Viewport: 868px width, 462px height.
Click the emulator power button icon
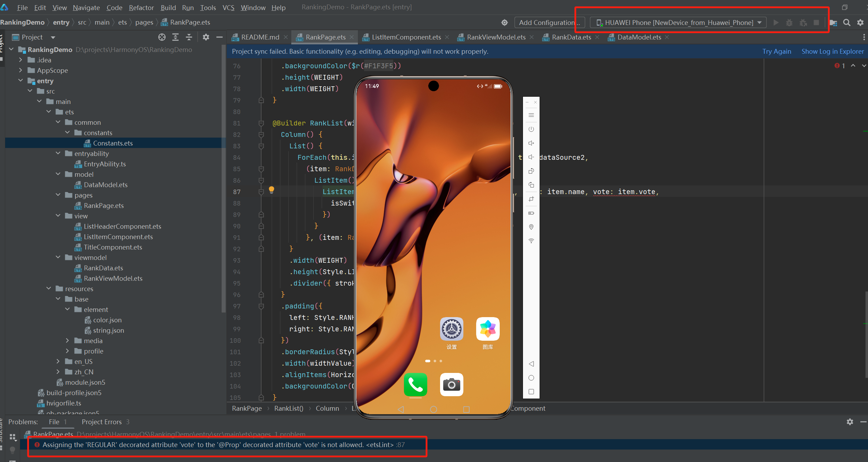click(x=531, y=129)
